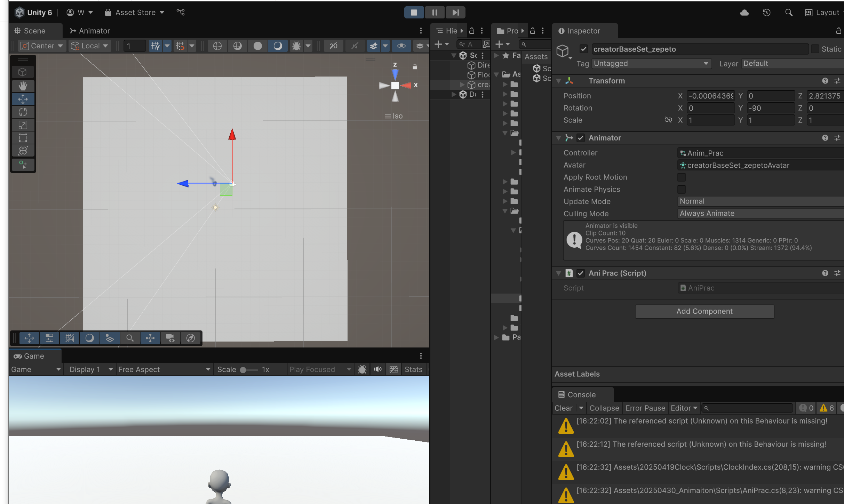The width and height of the screenshot is (844, 504).
Task: Select the Scale tool
Action: coord(23,125)
